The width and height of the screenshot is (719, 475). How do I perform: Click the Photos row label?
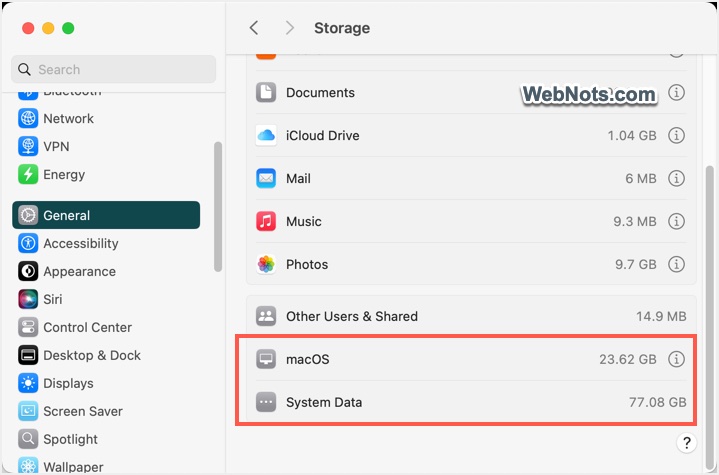(x=307, y=264)
